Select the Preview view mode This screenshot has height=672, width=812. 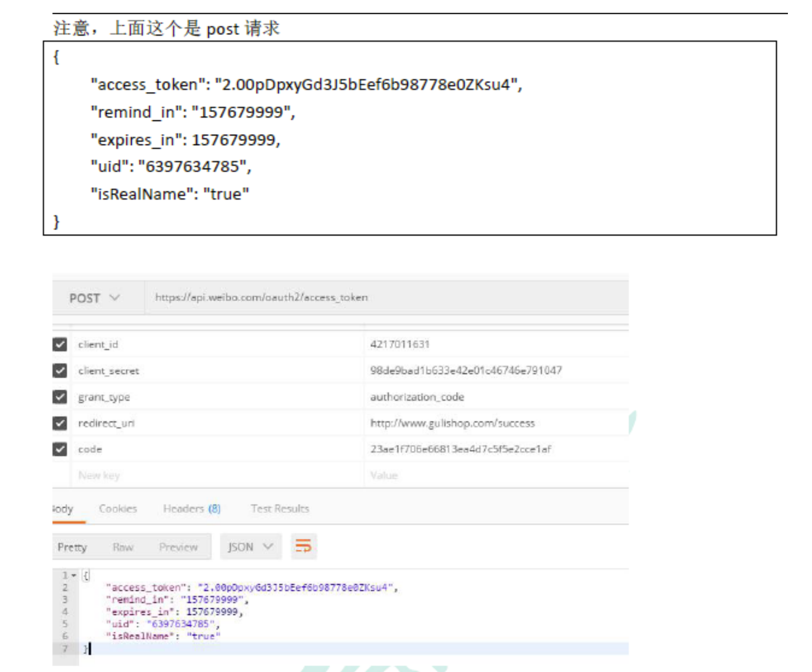coord(178,547)
